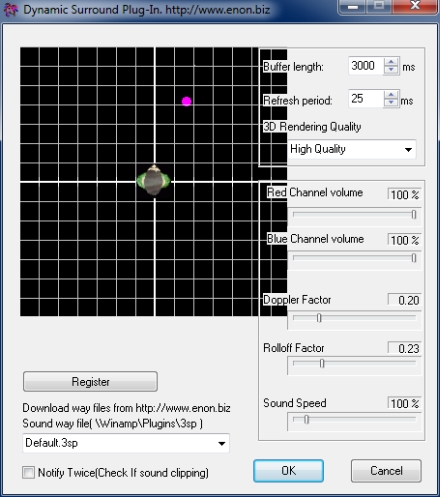Open the 3D Rendering Quality dropdown
Screen dimensions: 440x497
(x=352, y=149)
